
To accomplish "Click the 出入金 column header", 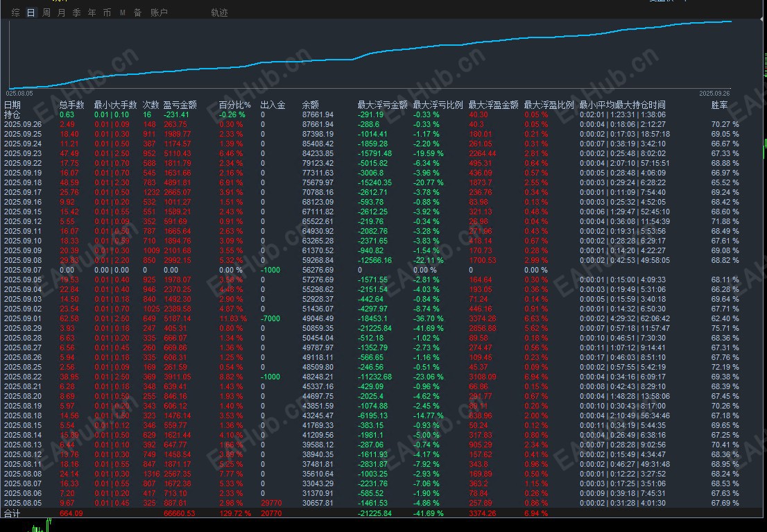I will [273, 105].
